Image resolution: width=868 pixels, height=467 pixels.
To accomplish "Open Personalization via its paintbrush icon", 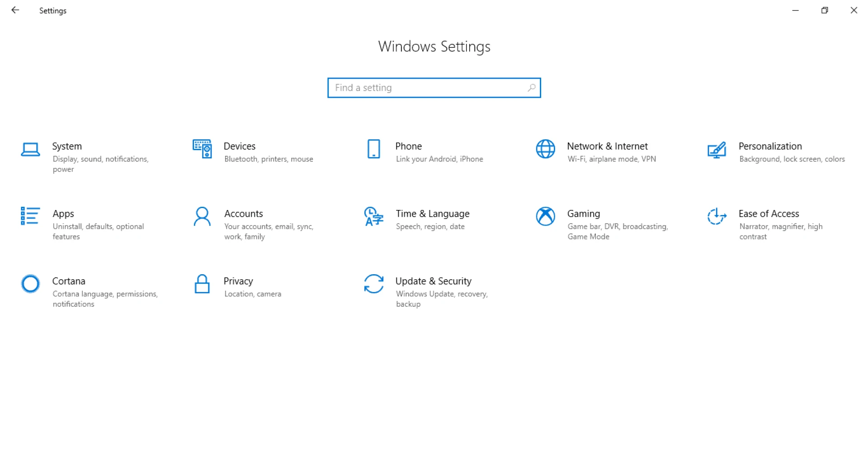I will point(717,150).
